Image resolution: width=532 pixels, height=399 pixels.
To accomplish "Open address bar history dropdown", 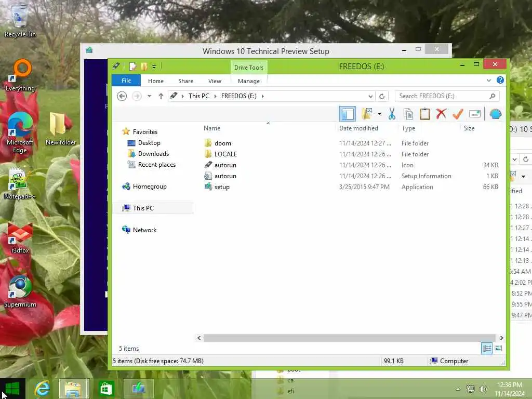I will click(x=370, y=96).
